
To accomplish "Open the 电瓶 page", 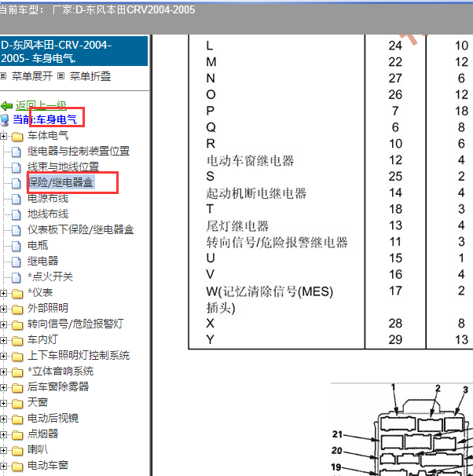I will (38, 245).
